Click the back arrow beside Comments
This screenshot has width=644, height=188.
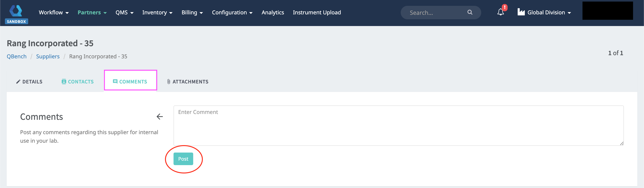[x=159, y=117]
